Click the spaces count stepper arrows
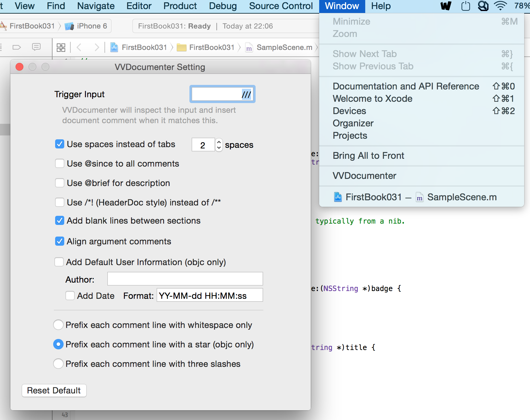This screenshot has width=530, height=420. tap(219, 145)
